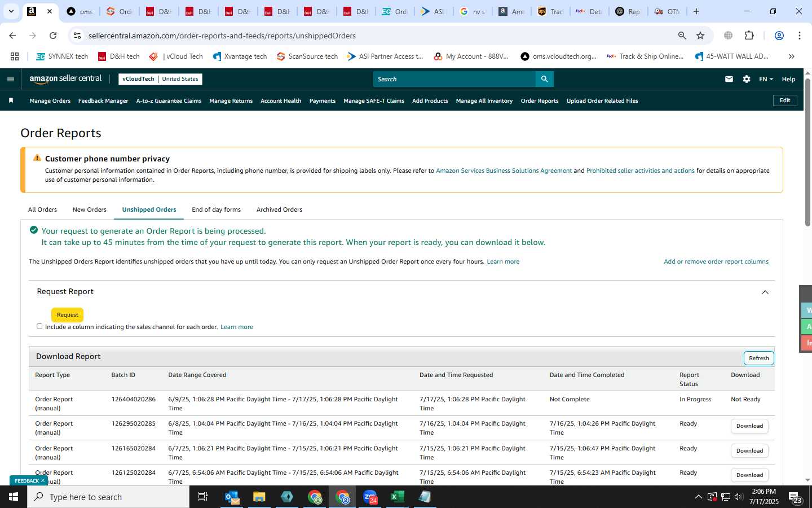812x508 pixels.
Task: Click the browser zoom magnifier icon
Action: (x=682, y=36)
